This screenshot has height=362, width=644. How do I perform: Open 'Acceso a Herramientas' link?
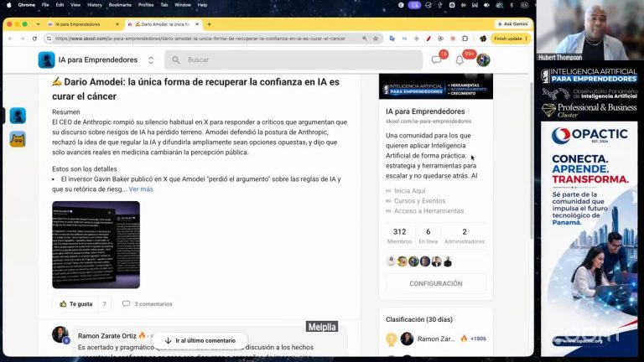(x=428, y=211)
